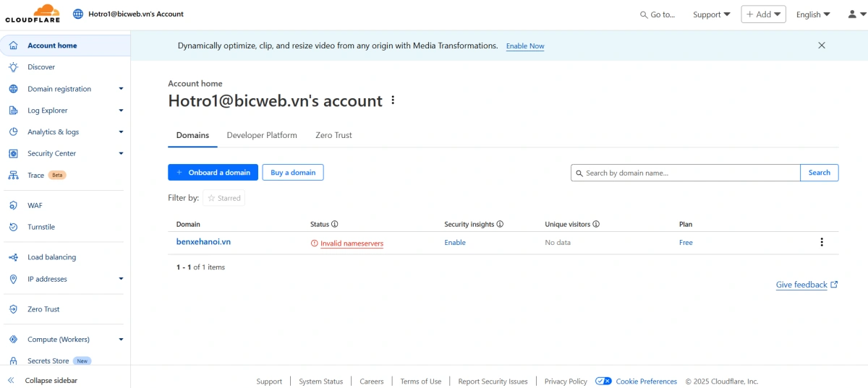Open the Add dropdown button

pos(763,14)
